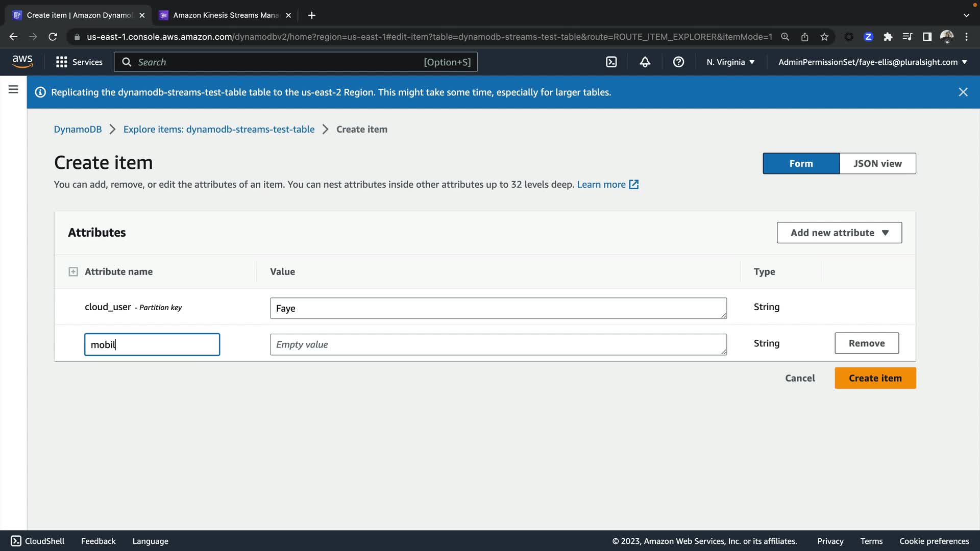Open the notifications bell

click(645, 62)
